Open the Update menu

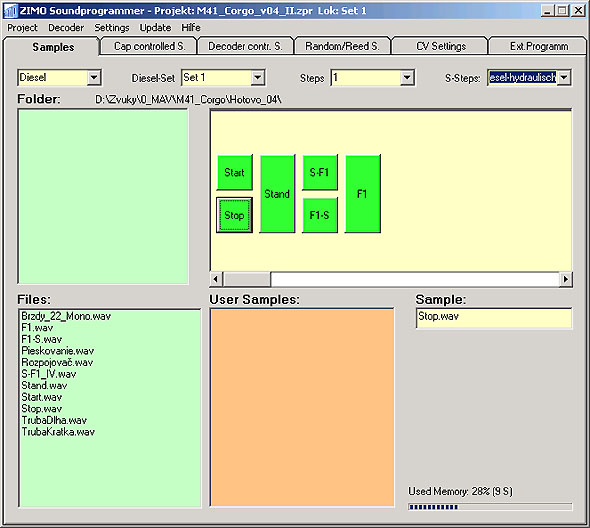point(155,28)
